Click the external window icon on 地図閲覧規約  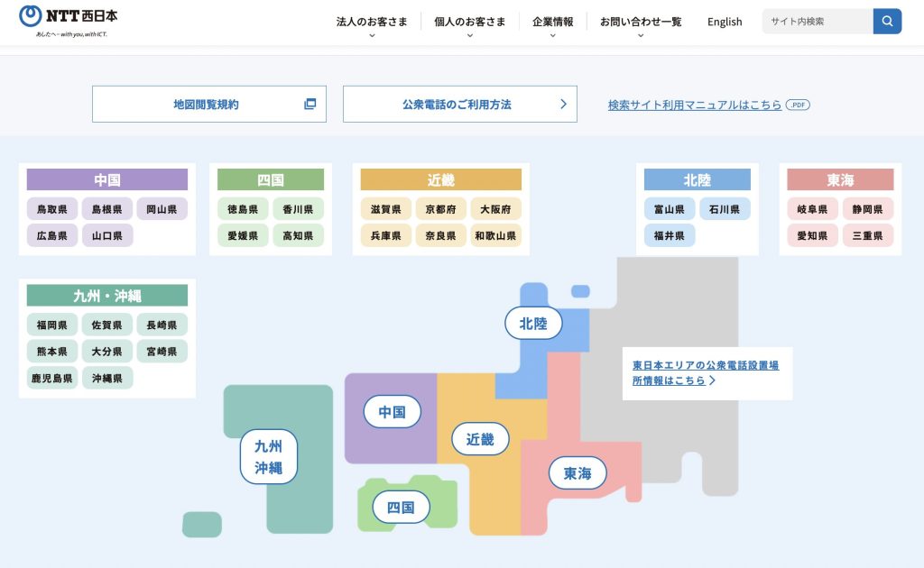pyautogui.click(x=310, y=105)
